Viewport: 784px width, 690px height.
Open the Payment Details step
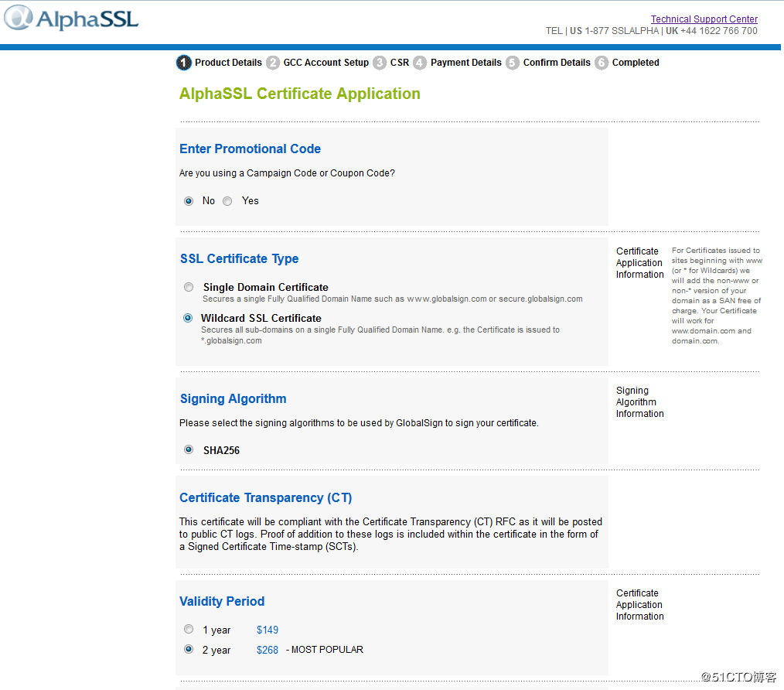pyautogui.click(x=466, y=63)
